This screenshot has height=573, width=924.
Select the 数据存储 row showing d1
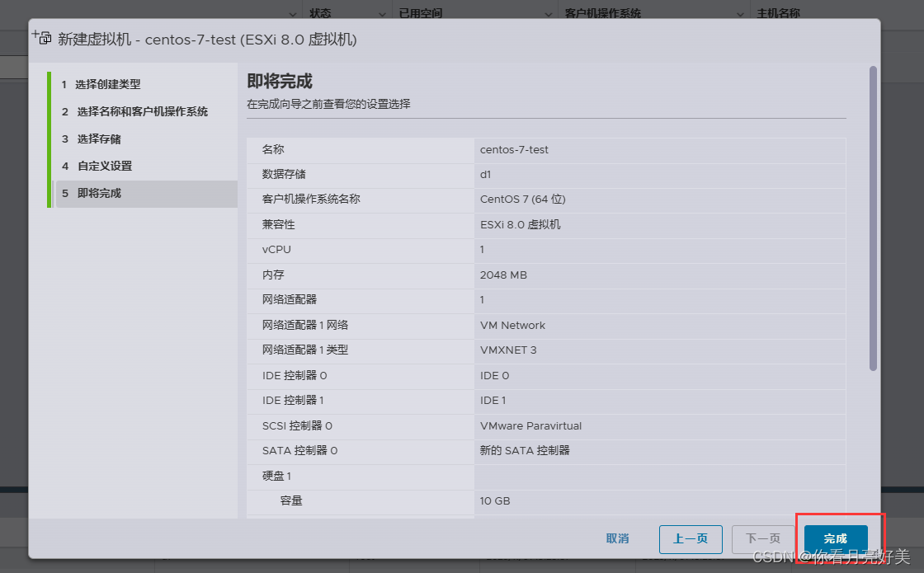pyautogui.click(x=544, y=175)
